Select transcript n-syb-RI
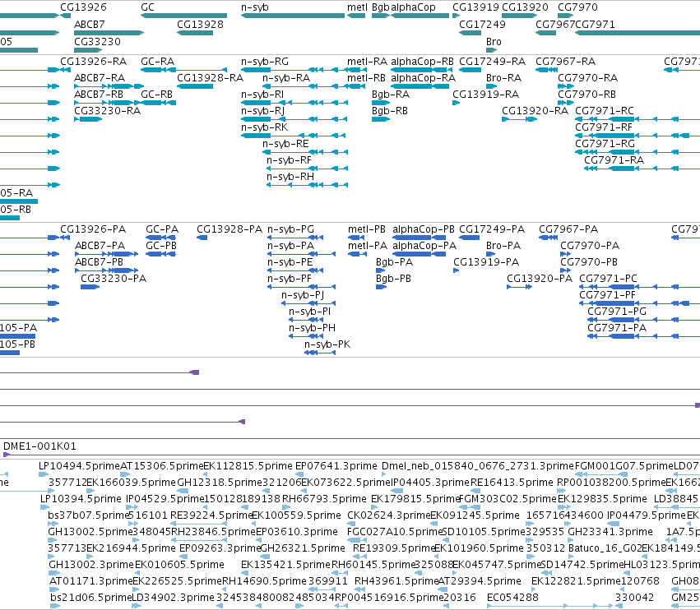700x610 pixels. (262, 95)
